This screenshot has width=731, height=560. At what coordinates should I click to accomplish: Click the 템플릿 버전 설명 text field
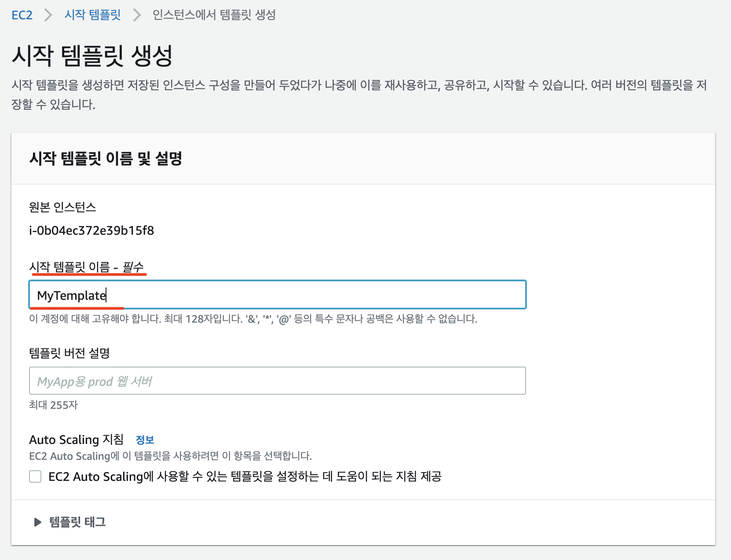pyautogui.click(x=277, y=381)
